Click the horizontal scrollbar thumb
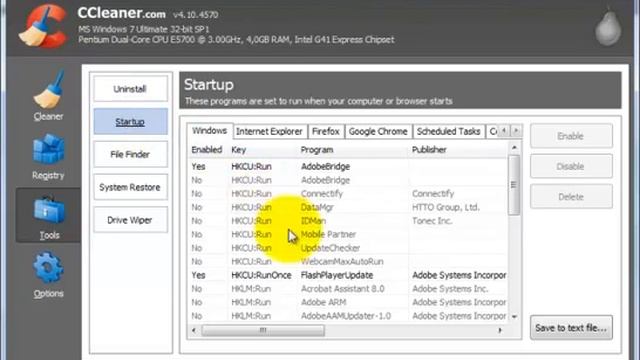 click(263, 330)
